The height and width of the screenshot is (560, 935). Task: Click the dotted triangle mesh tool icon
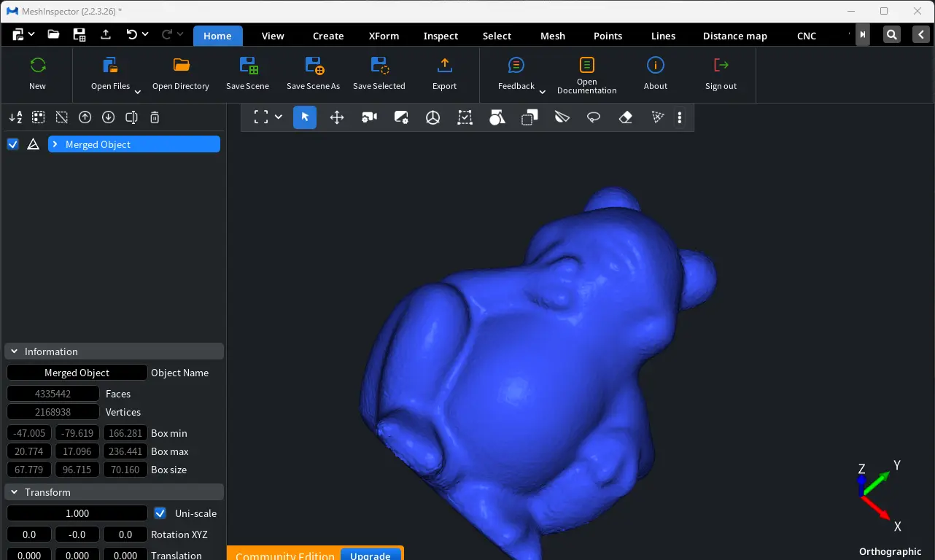[x=658, y=117]
